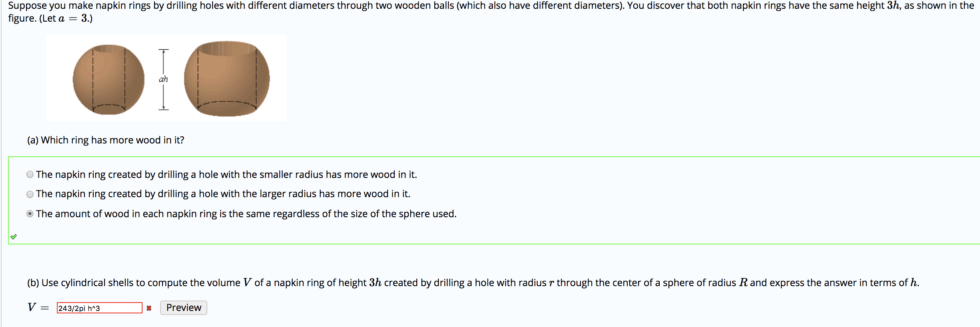The height and width of the screenshot is (327, 980).
Task: Select 'smaller radius has more wood' option
Action: click(29, 174)
